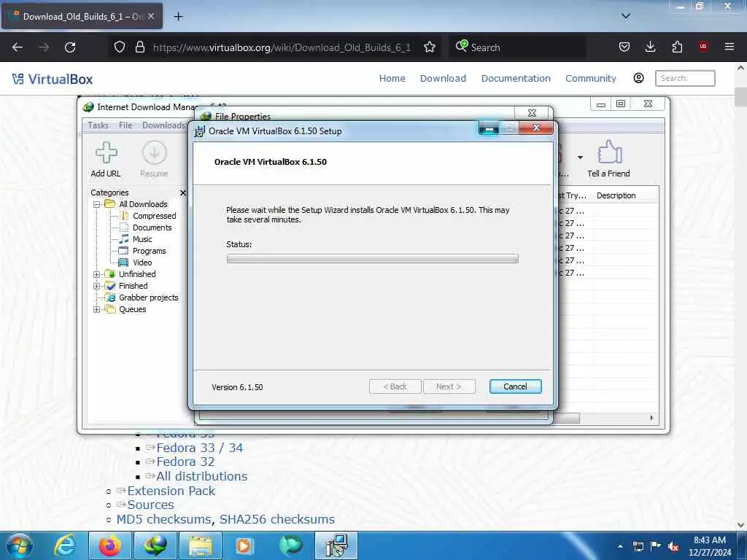Viewport: 747px width, 560px height.
Task: Bookmark the page with the star icon
Action: pos(430,47)
